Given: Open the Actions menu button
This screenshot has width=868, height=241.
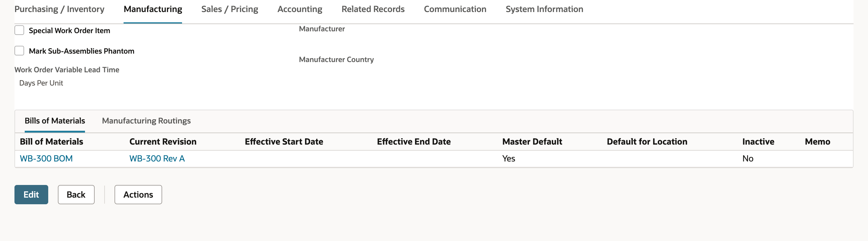Looking at the screenshot, I should pos(138,195).
